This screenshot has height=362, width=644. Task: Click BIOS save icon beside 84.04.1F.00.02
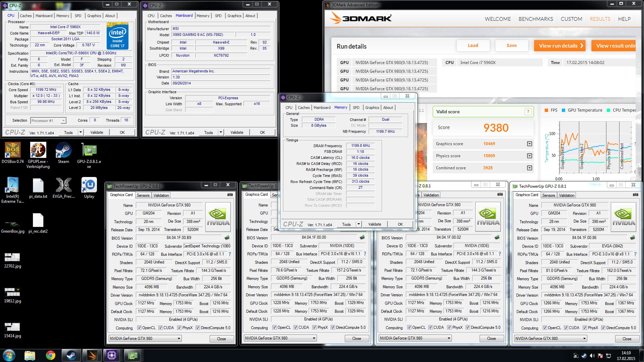click(497, 237)
